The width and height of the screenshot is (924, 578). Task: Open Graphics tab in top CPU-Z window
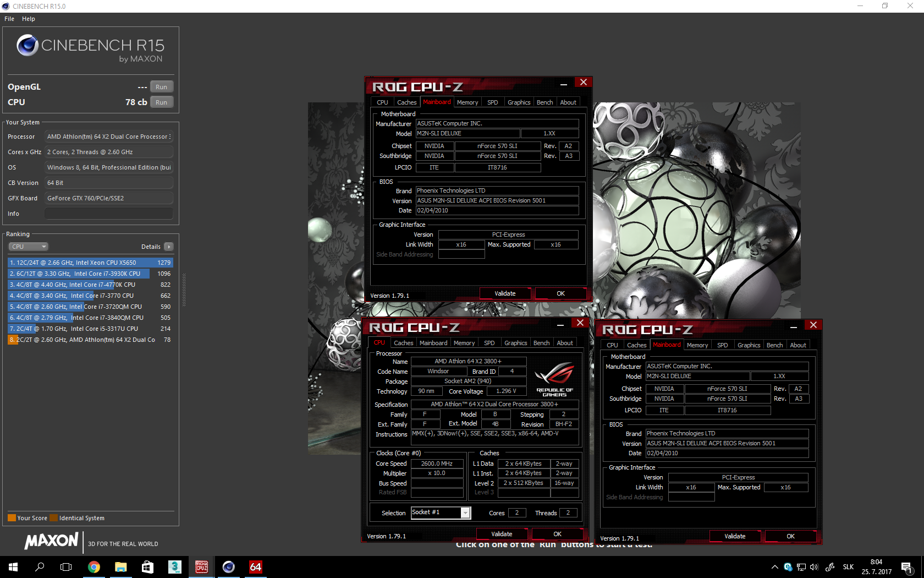[x=519, y=102]
